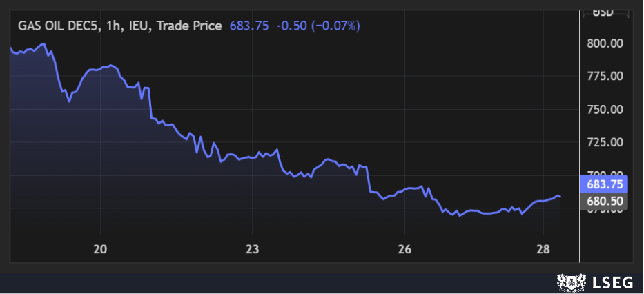The image size is (644, 294).
Task: Click the latest point of the price line
Action: (x=560, y=197)
